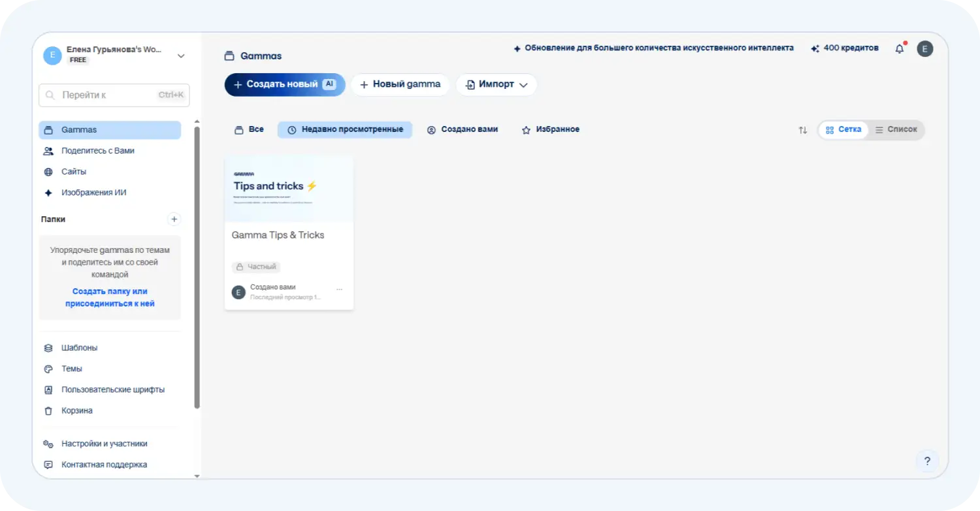Open the Gamma Tips & Tricks thumbnail
The image size is (980, 511).
(x=289, y=189)
